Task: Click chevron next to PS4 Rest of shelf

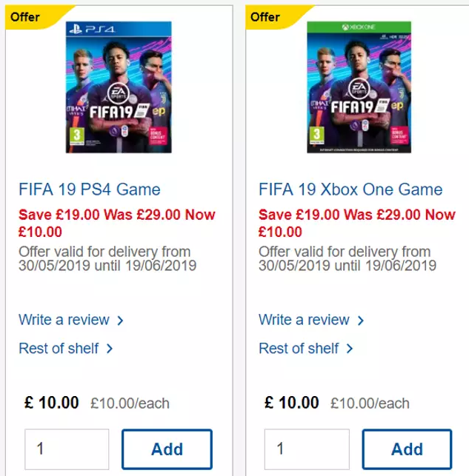Action: pyautogui.click(x=110, y=349)
